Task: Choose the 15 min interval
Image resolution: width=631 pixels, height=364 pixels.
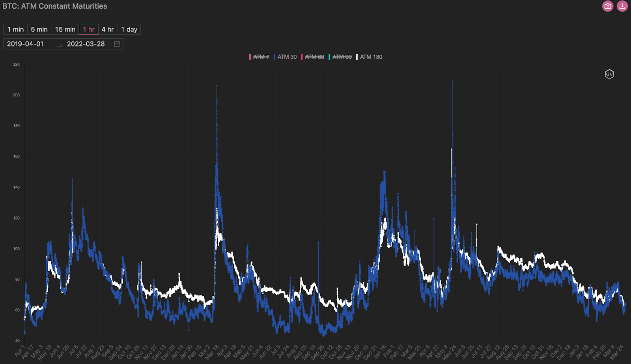Action: tap(65, 30)
